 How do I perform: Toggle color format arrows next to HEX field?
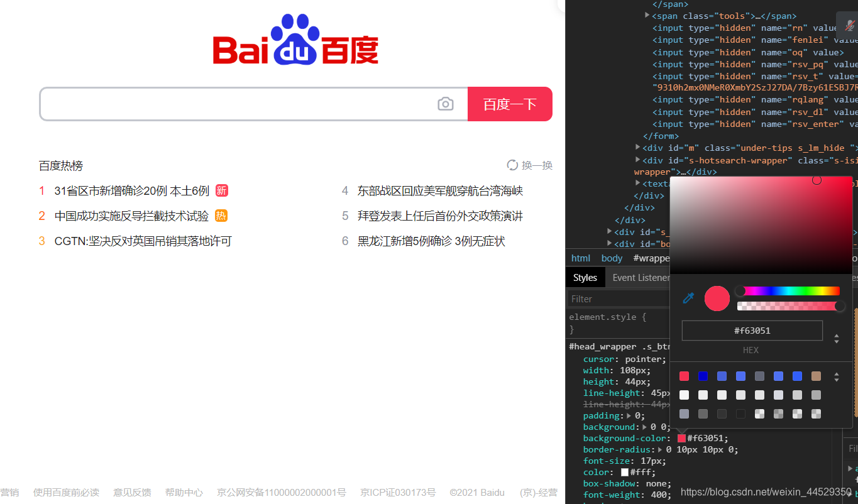tap(837, 339)
